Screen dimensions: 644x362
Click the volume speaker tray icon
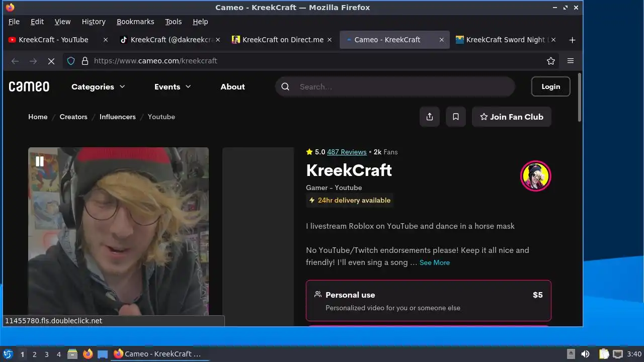[585, 354]
